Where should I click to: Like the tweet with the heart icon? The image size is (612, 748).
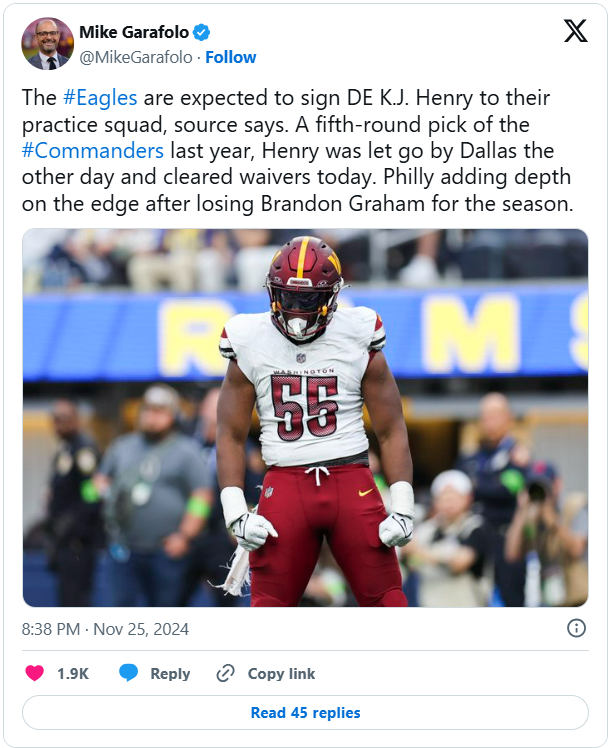pos(36,674)
